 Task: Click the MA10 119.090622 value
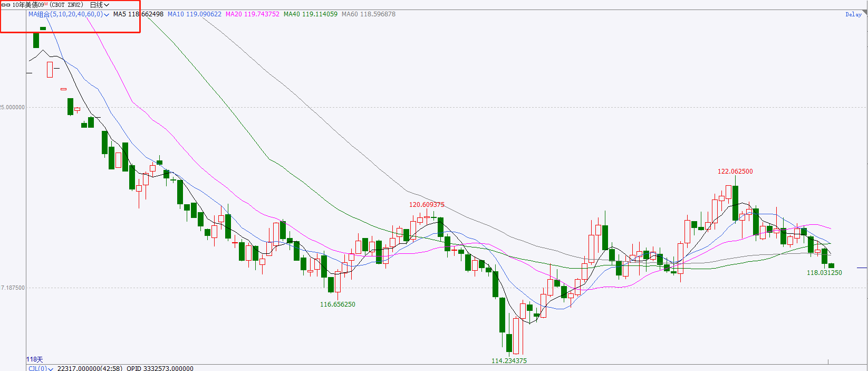click(195, 14)
